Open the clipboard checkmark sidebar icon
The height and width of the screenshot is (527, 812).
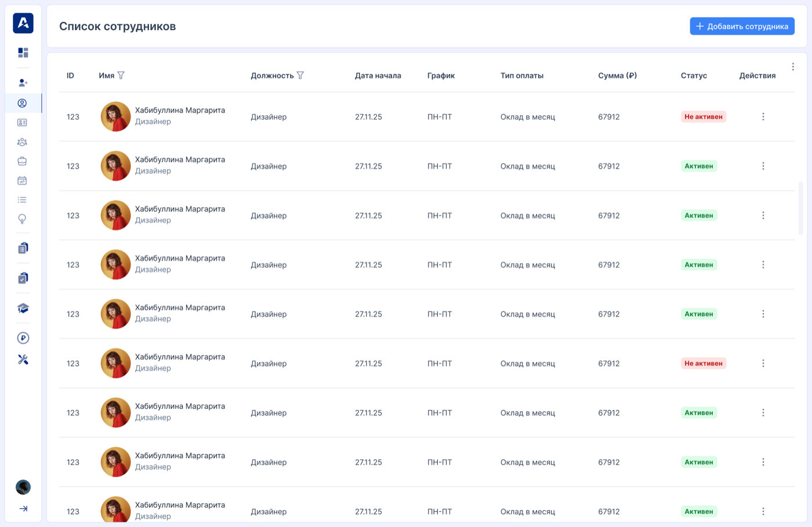pyautogui.click(x=23, y=278)
